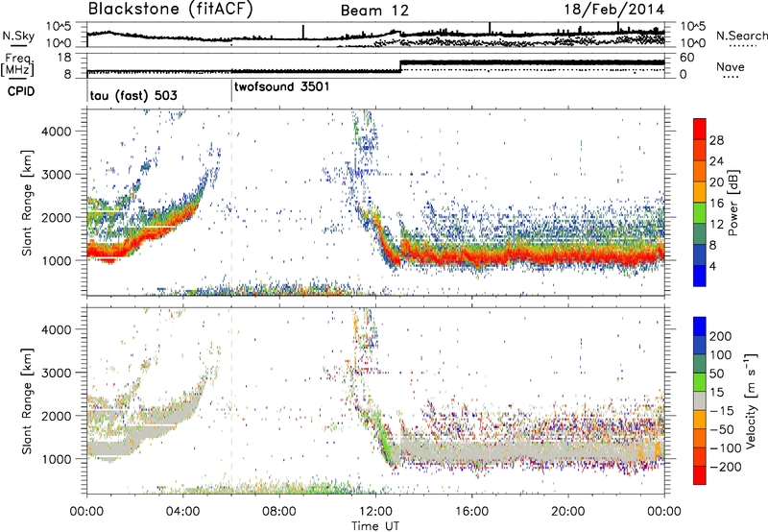Click the '08:00' time axis tick label
This screenshot has width=768, height=532.
pos(279,512)
